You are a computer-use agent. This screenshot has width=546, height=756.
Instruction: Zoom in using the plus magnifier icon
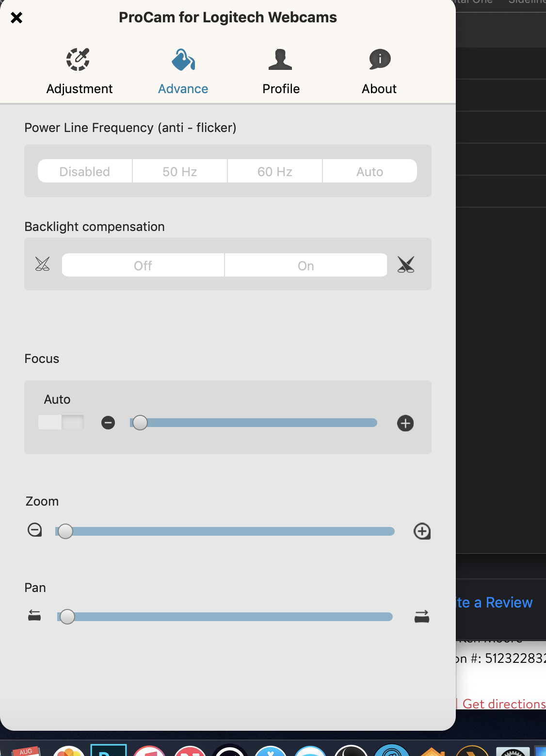(x=422, y=531)
